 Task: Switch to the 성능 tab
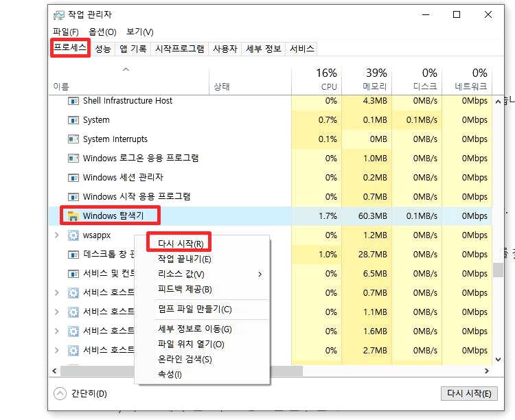[x=103, y=49]
